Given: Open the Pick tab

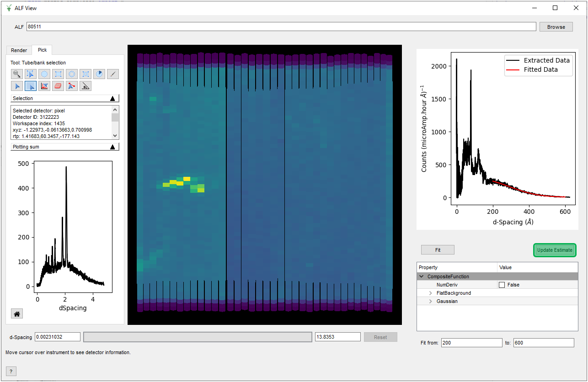Looking at the screenshot, I should coord(42,50).
